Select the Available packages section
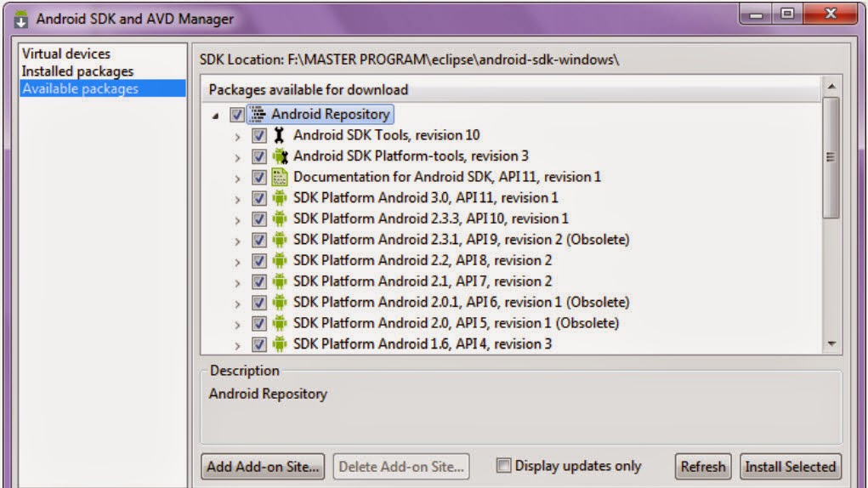This screenshot has width=868, height=488. 102,88
